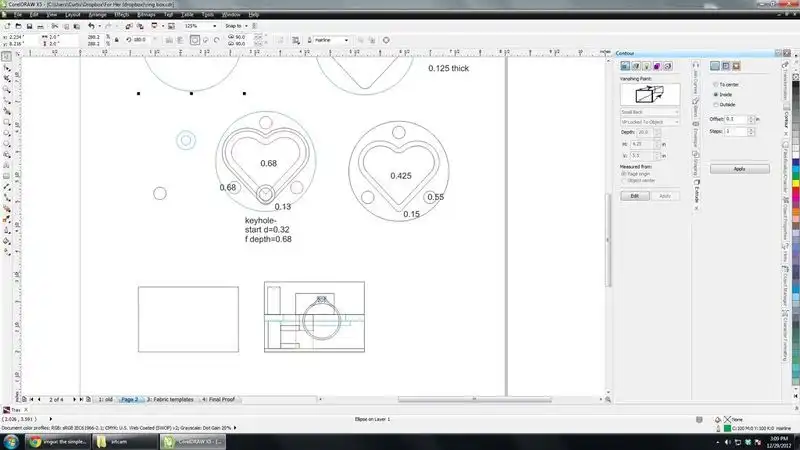The image size is (800, 450).
Task: Click the Undo arrow in the toolbar
Action: point(91,26)
